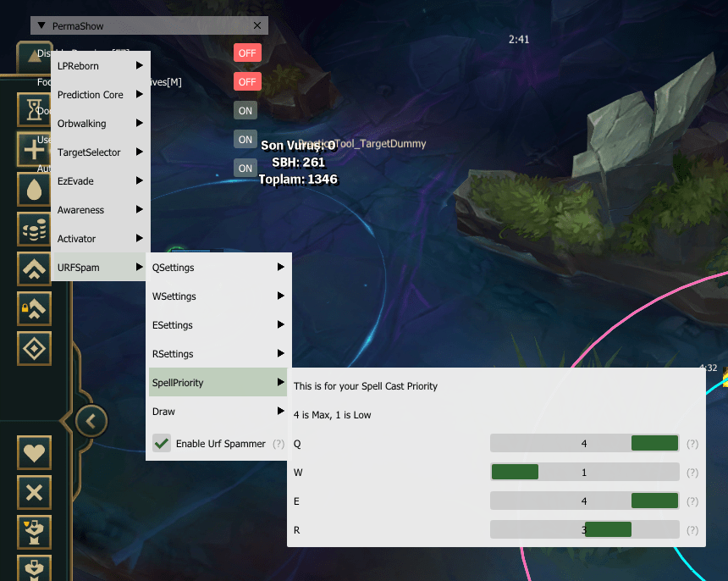Expand the Awareness submenu arrow

click(x=140, y=209)
